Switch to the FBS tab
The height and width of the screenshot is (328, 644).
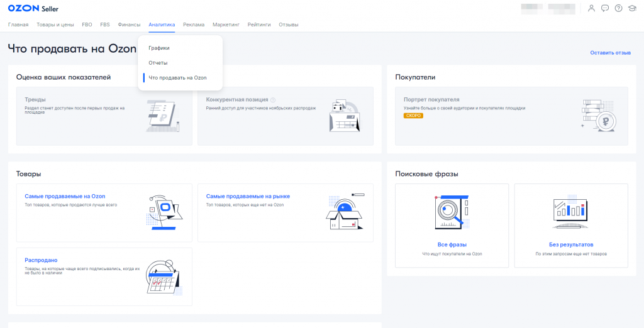pos(105,25)
